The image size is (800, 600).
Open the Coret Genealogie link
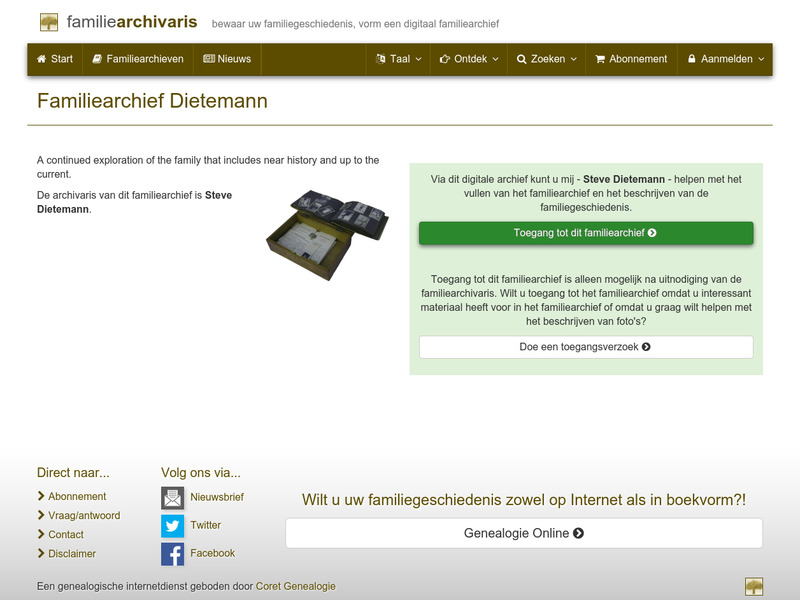pos(296,587)
